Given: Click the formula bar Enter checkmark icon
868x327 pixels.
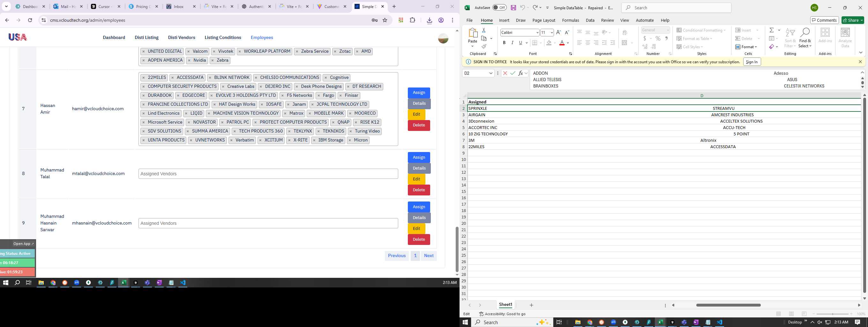Looking at the screenshot, I should 513,73.
